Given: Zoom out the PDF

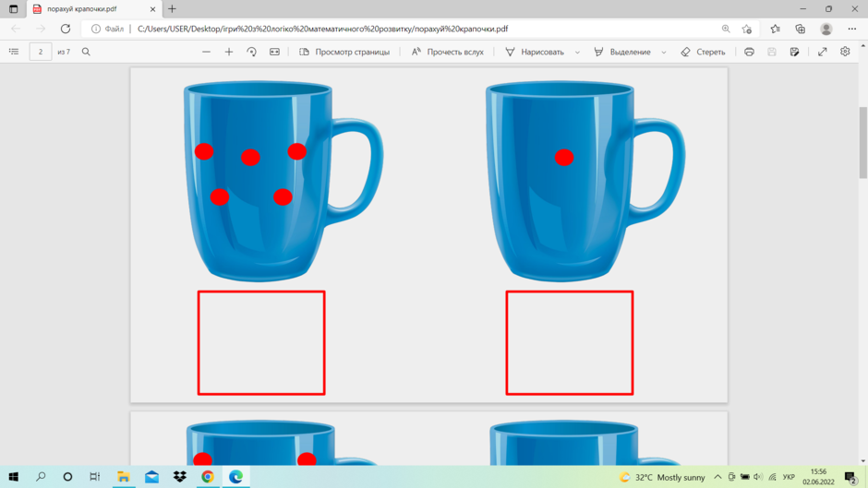Looking at the screenshot, I should point(206,52).
